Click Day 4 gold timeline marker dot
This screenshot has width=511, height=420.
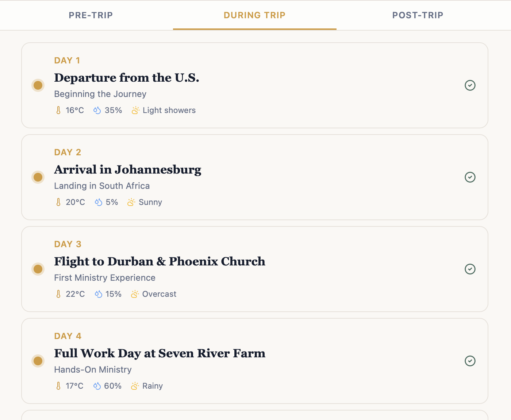point(38,361)
